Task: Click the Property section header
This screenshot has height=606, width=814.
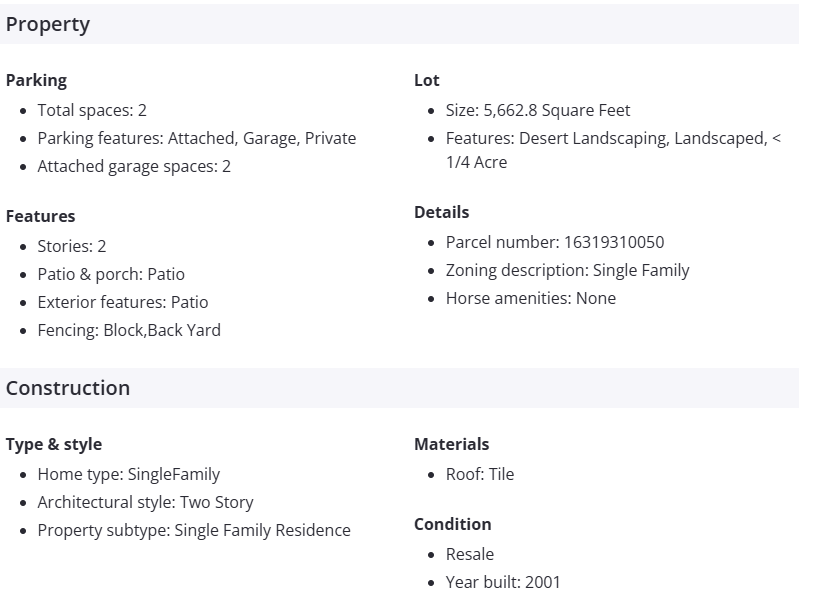Action: [48, 25]
